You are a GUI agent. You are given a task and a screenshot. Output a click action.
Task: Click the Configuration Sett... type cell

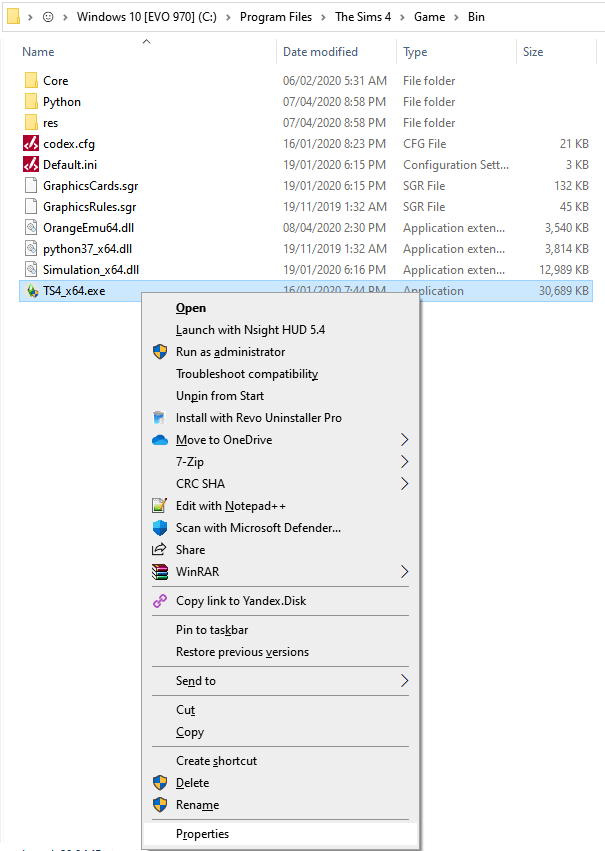coord(456,164)
